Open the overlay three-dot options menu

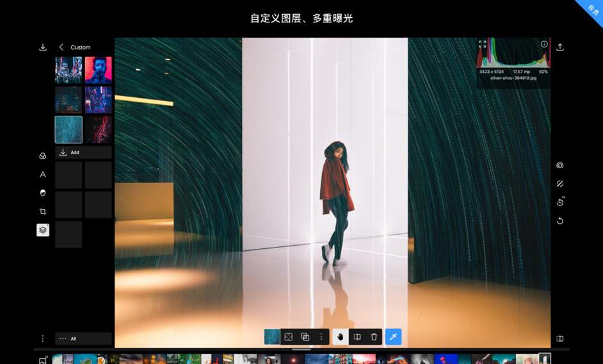[x=321, y=336]
